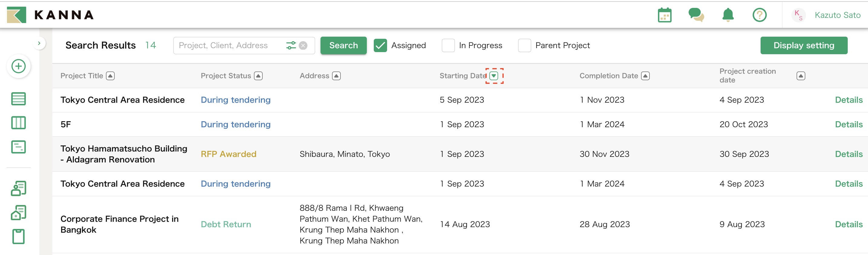
Task: Click the Search button
Action: point(344,45)
